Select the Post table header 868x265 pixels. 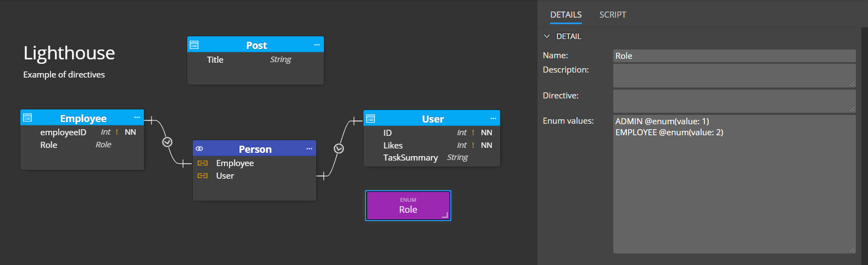pos(256,45)
